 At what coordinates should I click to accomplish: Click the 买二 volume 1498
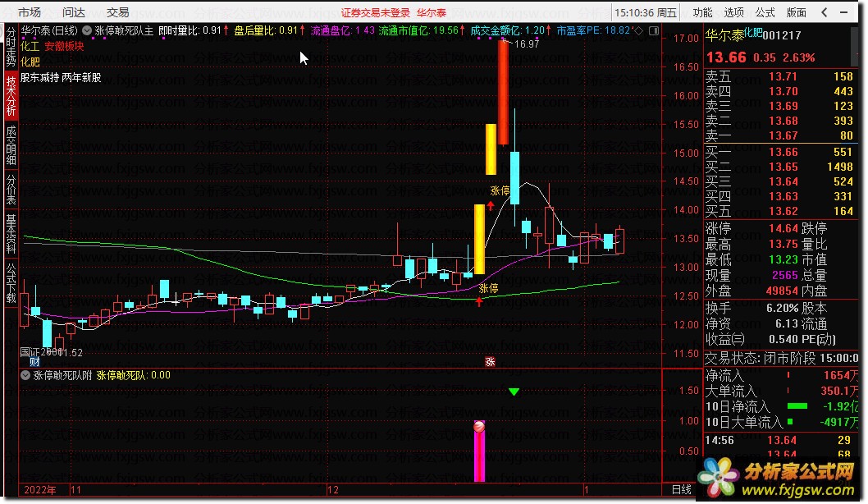(x=840, y=167)
